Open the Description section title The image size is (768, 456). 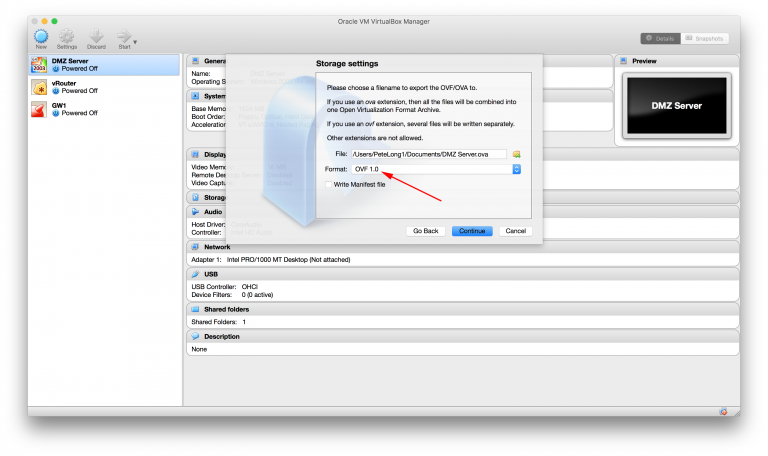click(x=222, y=336)
